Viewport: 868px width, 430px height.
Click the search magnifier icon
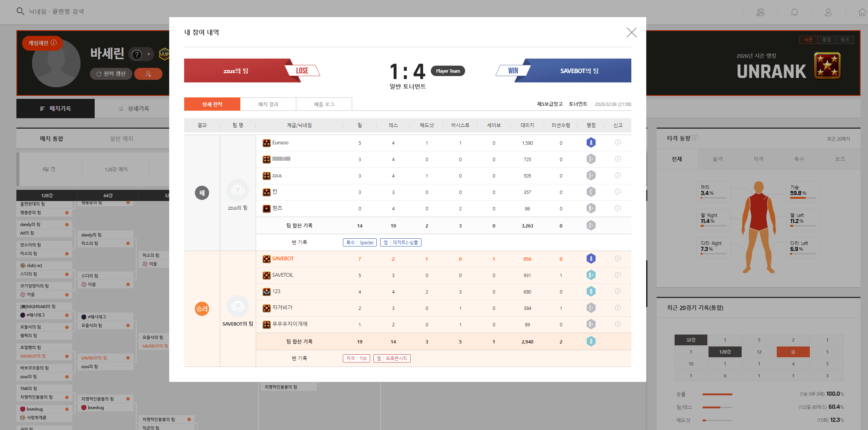click(x=20, y=11)
